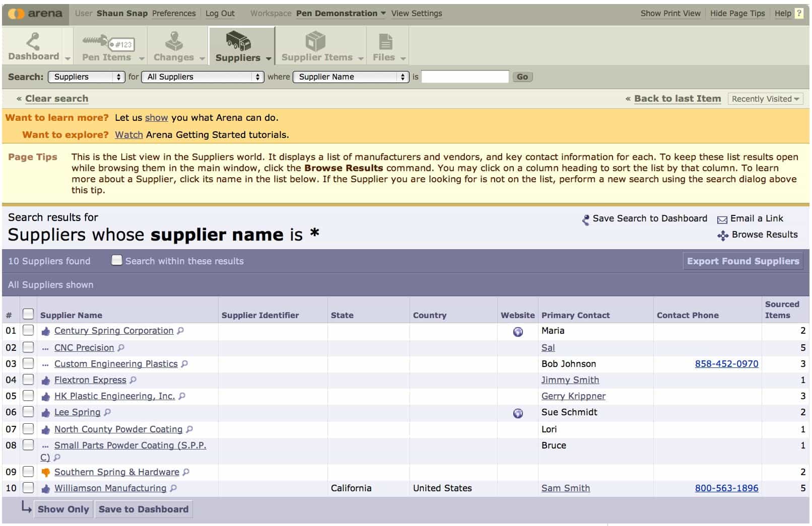
Task: Check the Lee Spring row checkbox
Action: coord(28,412)
